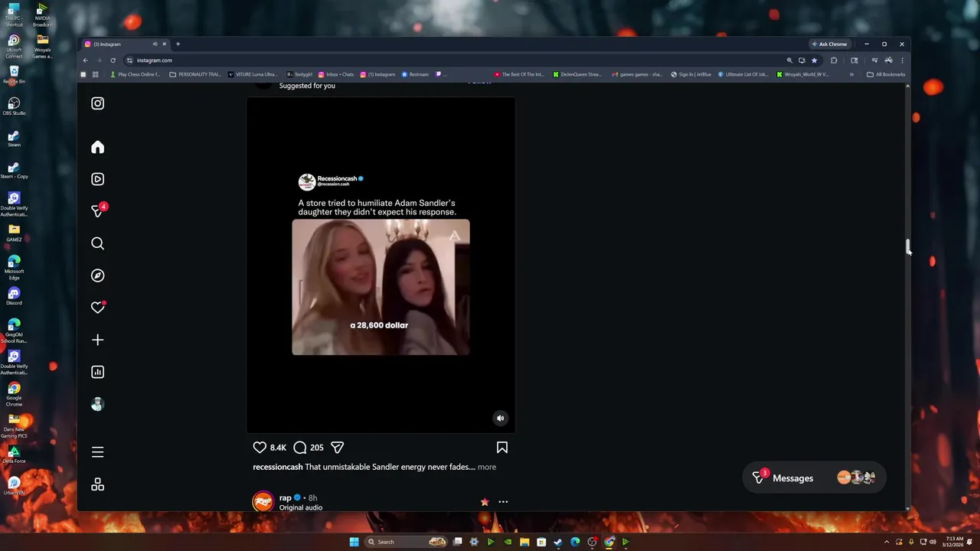Open the Reels icon in sidebar

coord(97,179)
